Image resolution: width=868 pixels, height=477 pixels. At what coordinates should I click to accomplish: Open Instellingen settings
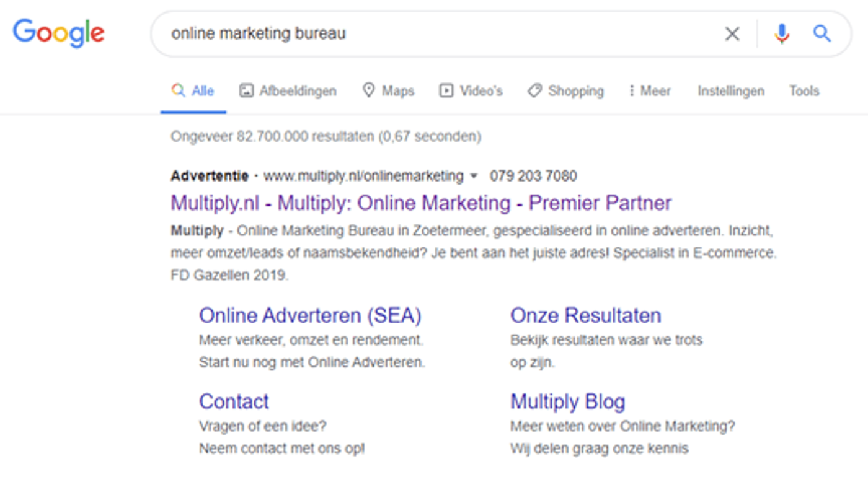[x=731, y=91]
